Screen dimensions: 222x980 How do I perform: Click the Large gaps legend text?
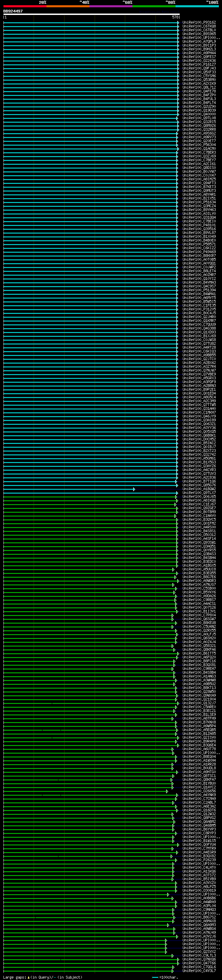coord(43,977)
